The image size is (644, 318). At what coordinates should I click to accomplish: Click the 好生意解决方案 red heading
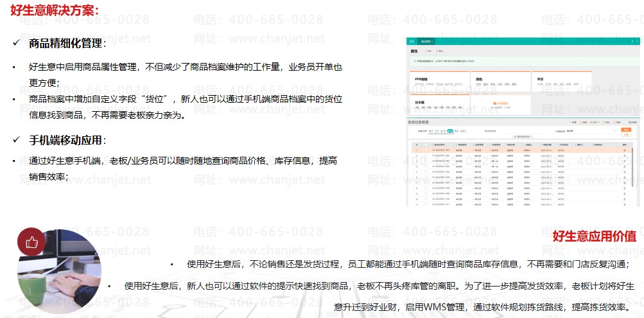tap(54, 10)
